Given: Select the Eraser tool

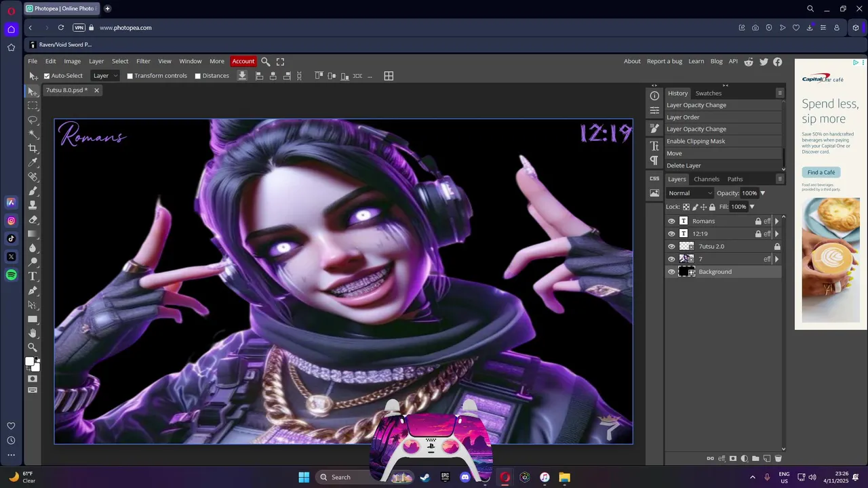Looking at the screenshot, I should [33, 220].
